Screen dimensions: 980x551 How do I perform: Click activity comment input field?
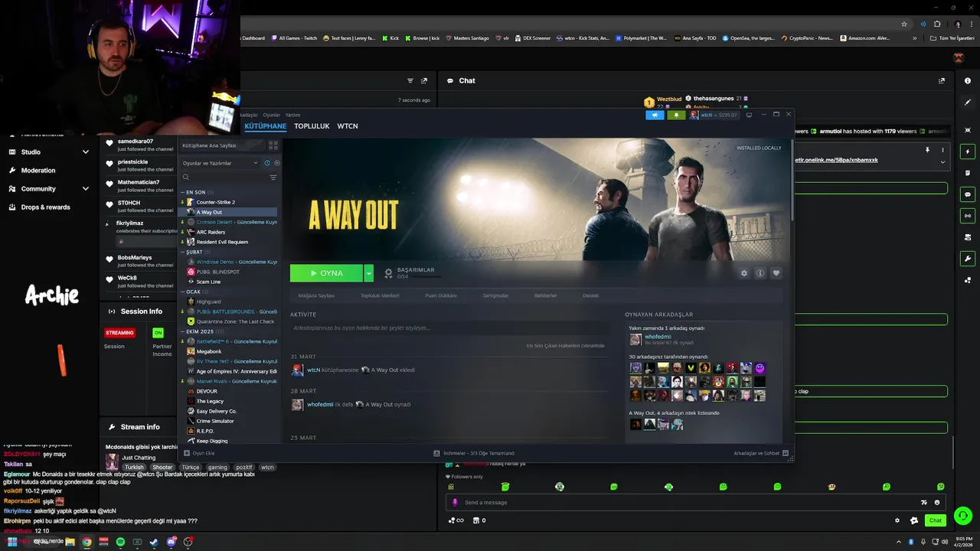click(x=449, y=328)
